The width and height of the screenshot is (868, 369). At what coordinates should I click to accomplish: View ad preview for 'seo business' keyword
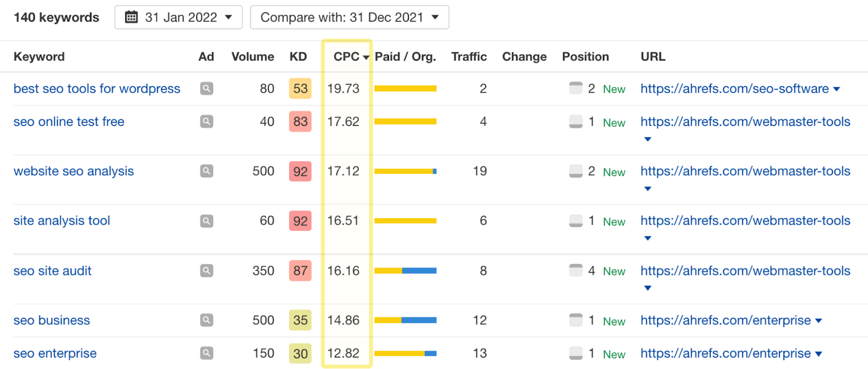pos(206,320)
